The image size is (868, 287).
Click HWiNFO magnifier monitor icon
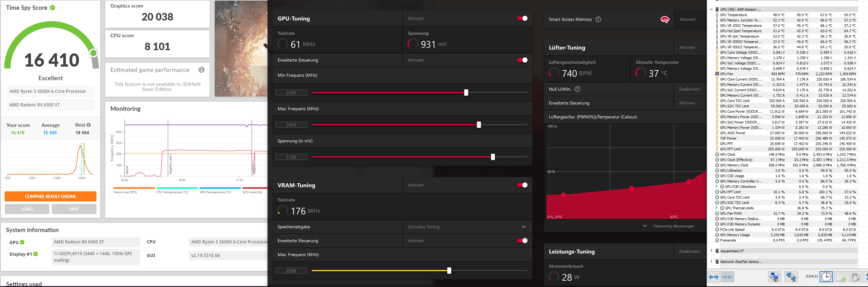pyautogui.click(x=774, y=277)
